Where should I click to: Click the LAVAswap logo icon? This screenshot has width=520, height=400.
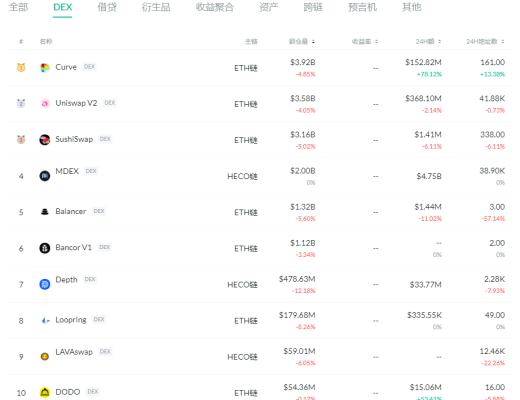click(45, 357)
